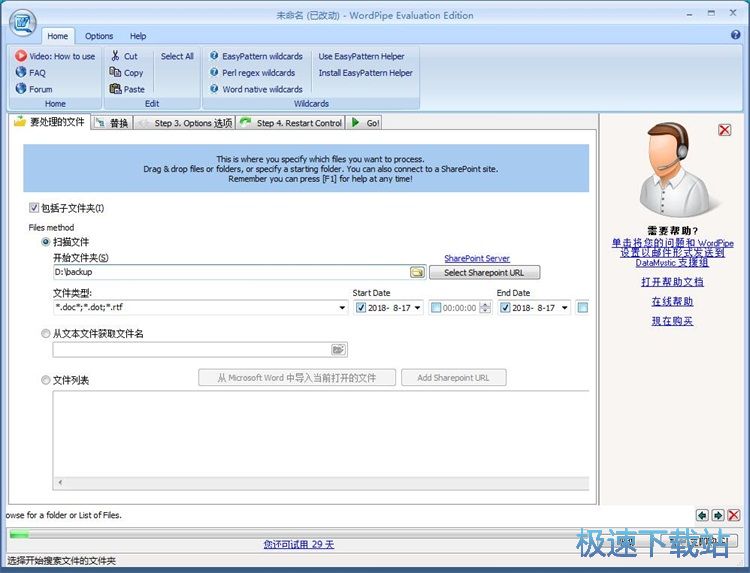Click Install EasyPattern Helper
The image size is (750, 573).
(x=365, y=73)
